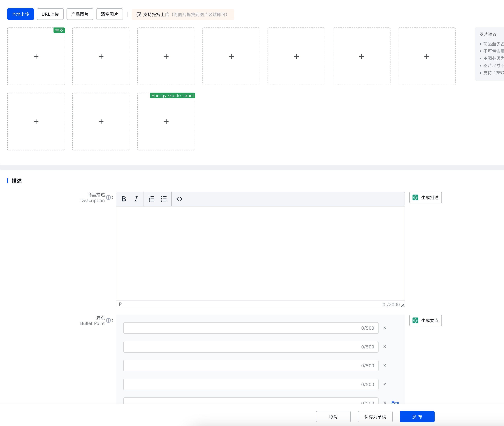The image size is (504, 426).
Task: Toggle bold formatting in description editor
Action: pos(124,199)
